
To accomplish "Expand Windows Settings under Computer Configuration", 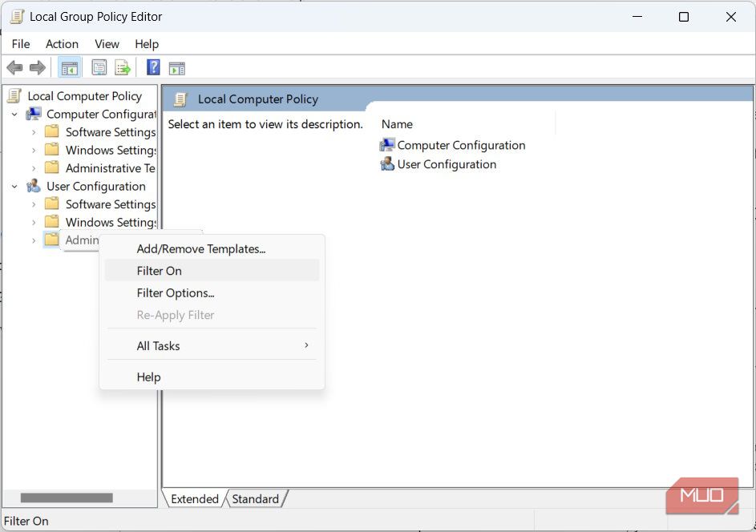I will pos(33,151).
